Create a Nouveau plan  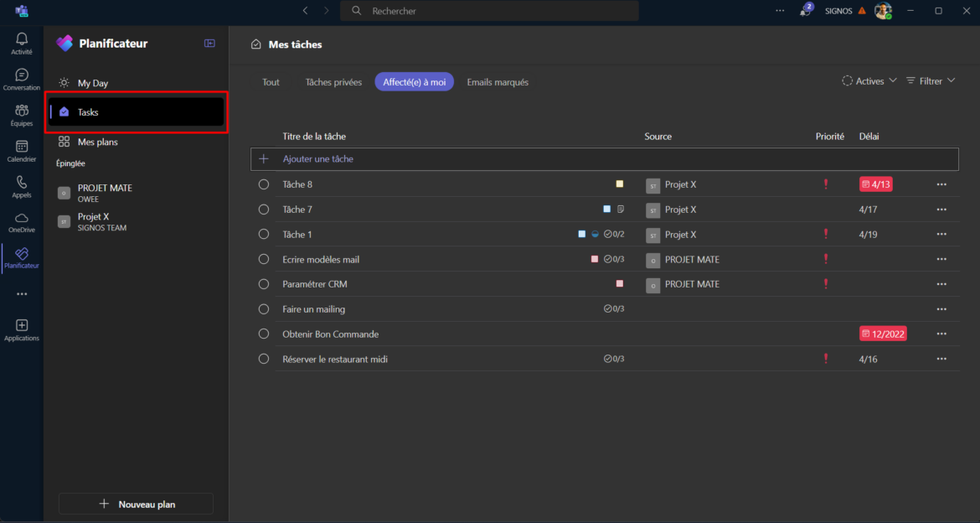[x=136, y=504]
